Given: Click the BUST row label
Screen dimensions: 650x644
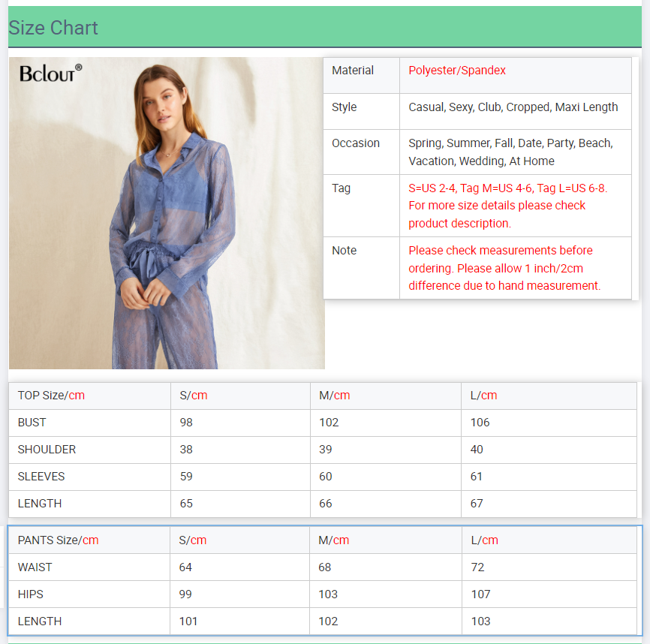Looking at the screenshot, I should click(32, 423).
